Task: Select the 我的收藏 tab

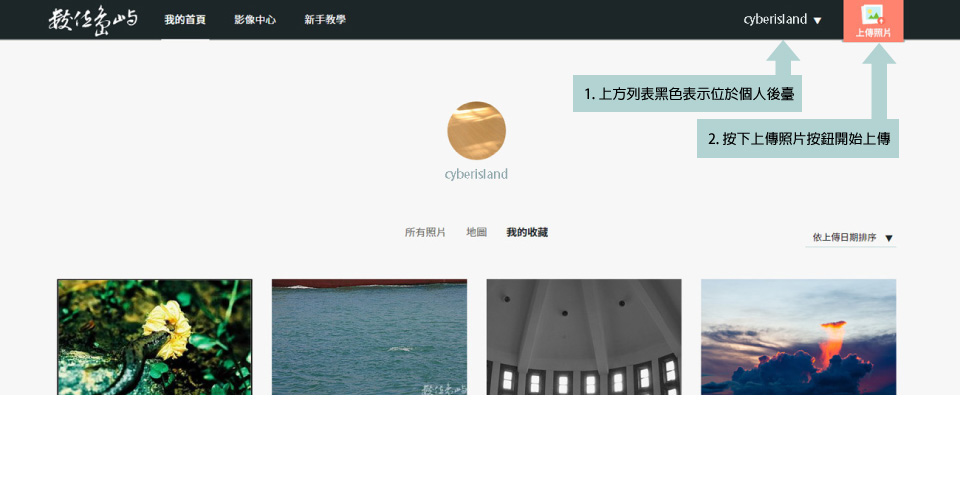Action: 527,233
